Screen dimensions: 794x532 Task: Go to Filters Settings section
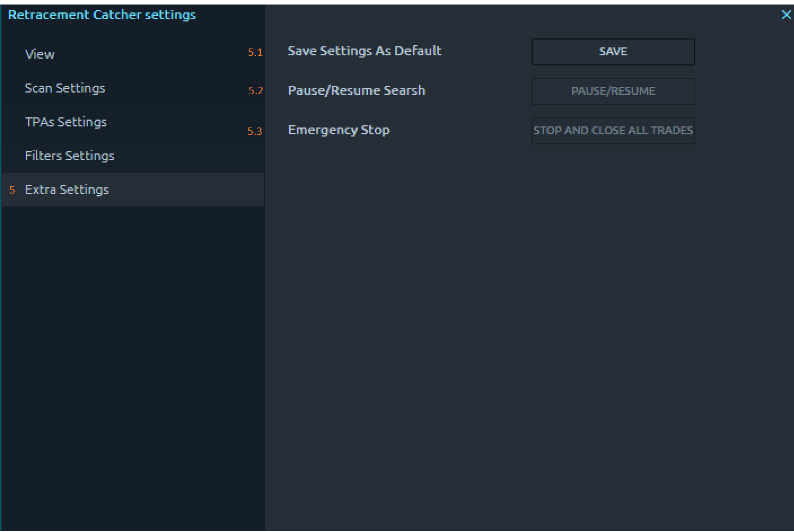tap(69, 156)
